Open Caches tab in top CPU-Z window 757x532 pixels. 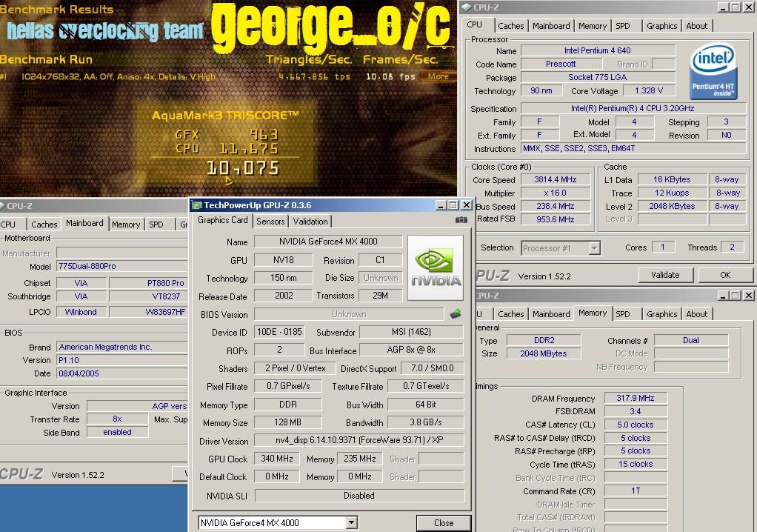click(511, 26)
